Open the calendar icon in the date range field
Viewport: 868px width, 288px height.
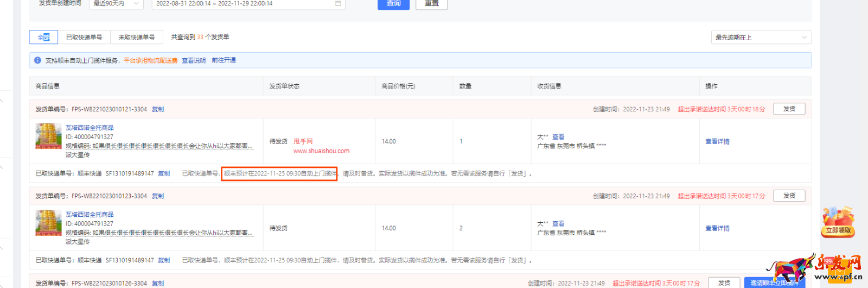pos(338,3)
